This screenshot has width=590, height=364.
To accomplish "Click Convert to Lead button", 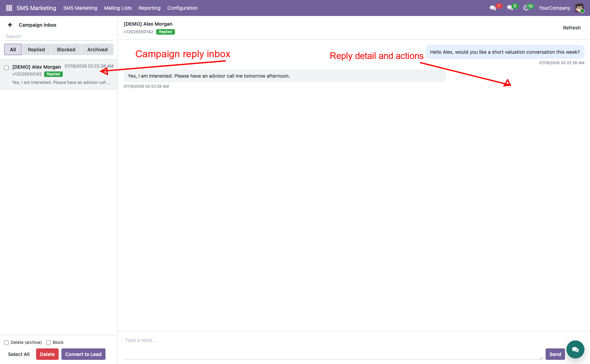I will click(x=83, y=354).
